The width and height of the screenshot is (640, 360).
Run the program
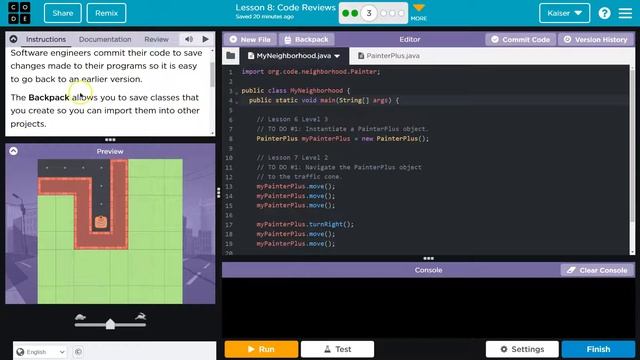point(261,349)
